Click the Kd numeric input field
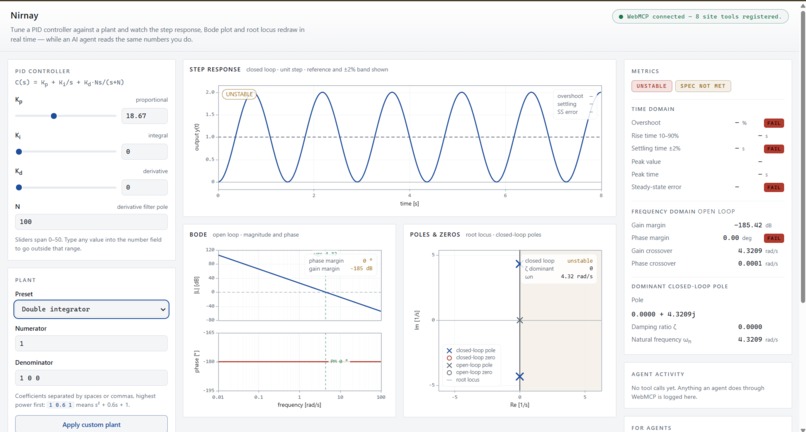Screen dimensions: 806x432 [x=144, y=187]
